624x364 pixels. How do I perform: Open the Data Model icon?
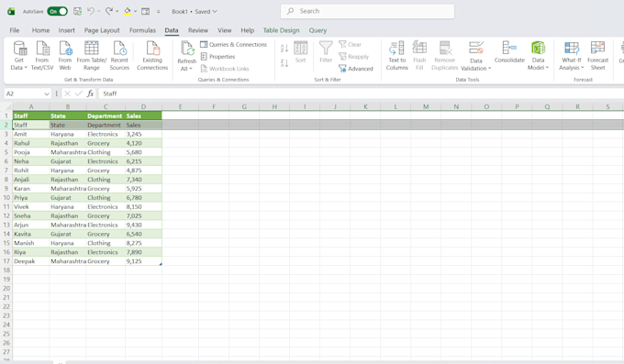pos(538,49)
